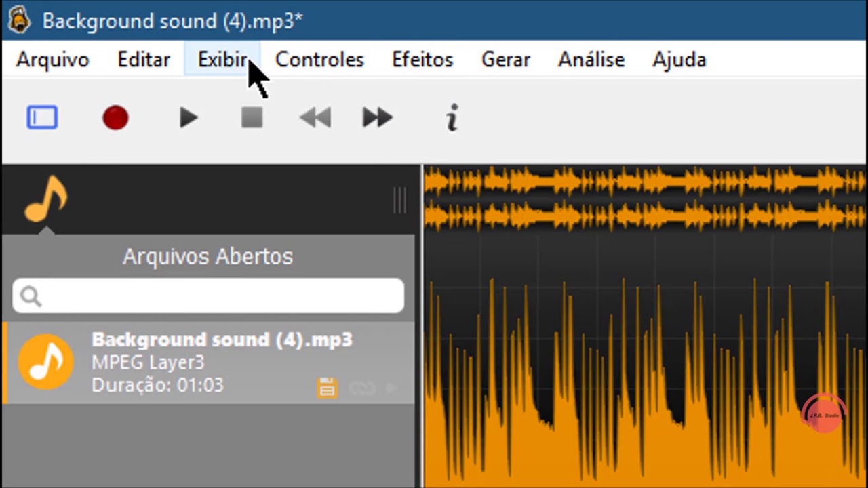868x488 pixels.
Task: Open the Exibir menu
Action: [x=222, y=60]
